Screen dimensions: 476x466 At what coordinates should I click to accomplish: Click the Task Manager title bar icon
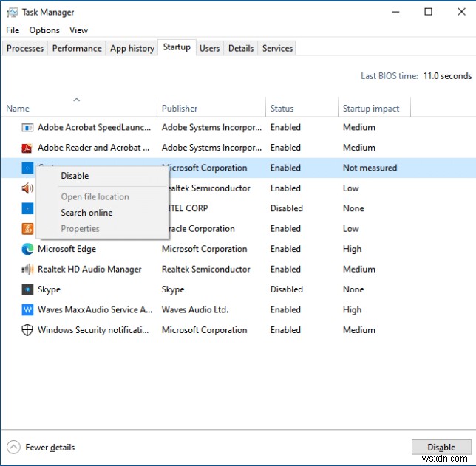(12, 13)
